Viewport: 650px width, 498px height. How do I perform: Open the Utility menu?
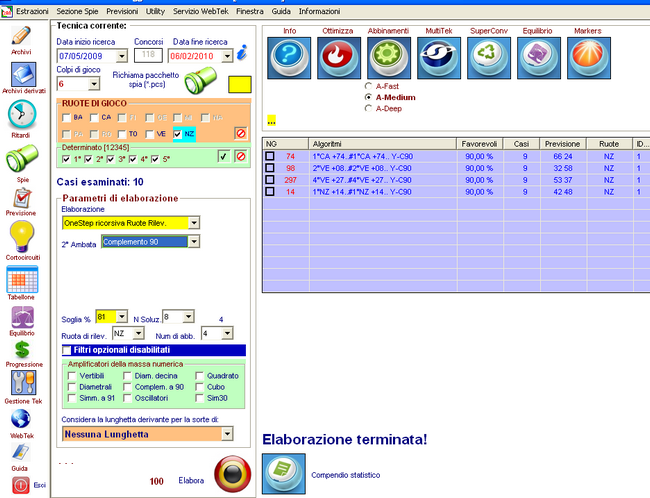coord(155,12)
